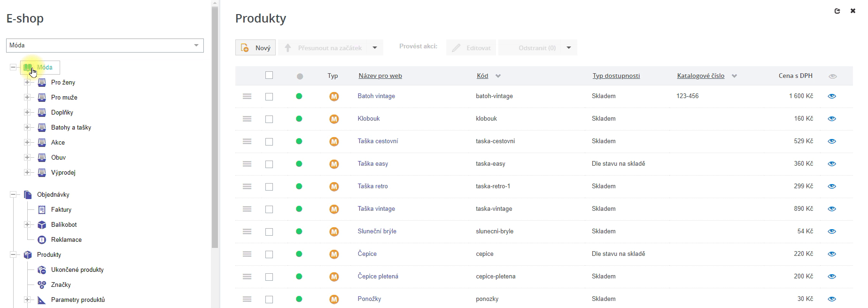Screen dimensions: 868x308
Task: Expand the Pro ženy category
Action: tap(27, 83)
